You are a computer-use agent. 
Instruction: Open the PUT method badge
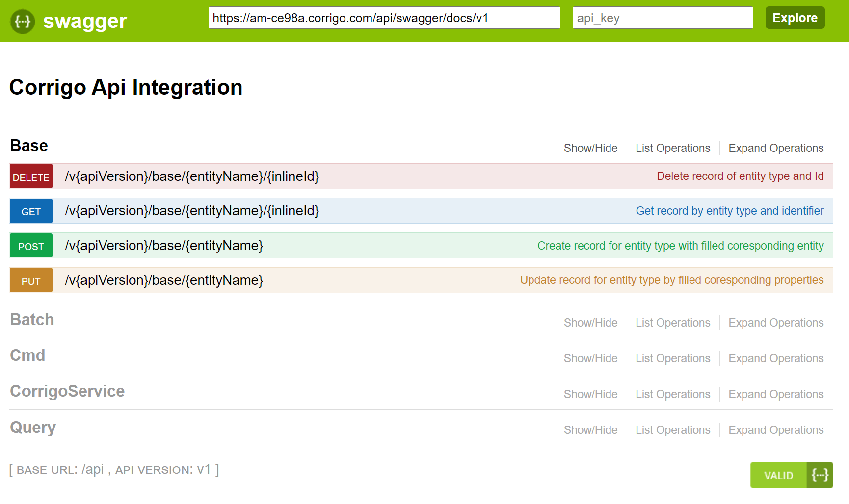coord(31,280)
